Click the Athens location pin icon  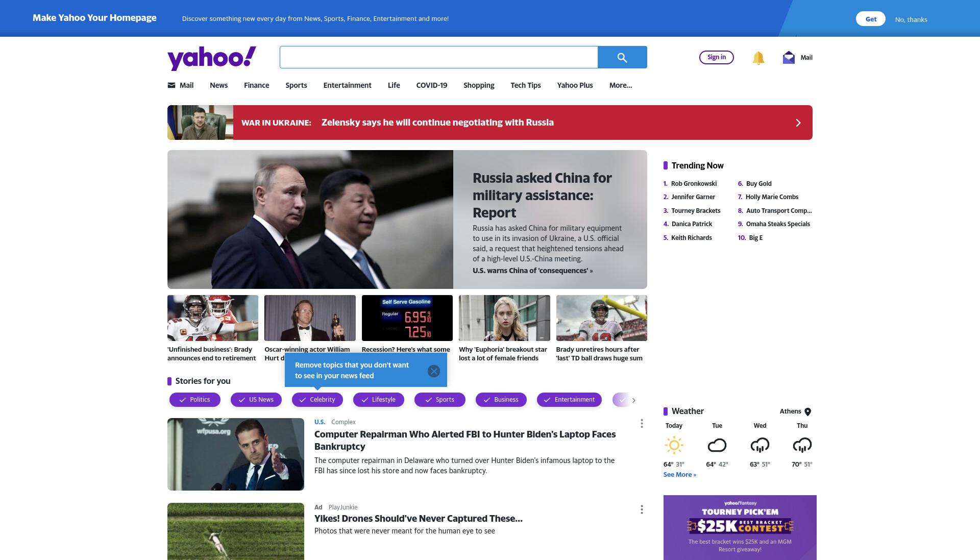(x=807, y=412)
